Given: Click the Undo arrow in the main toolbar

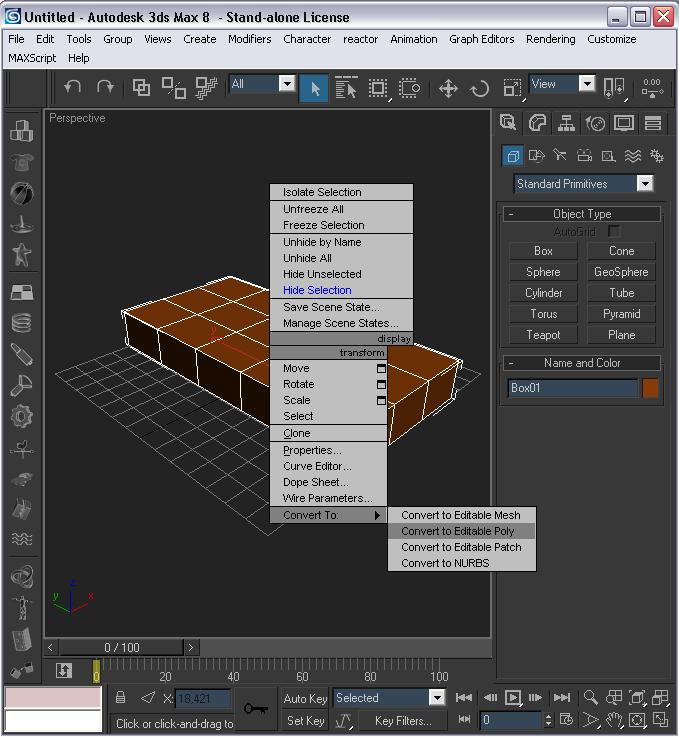Looking at the screenshot, I should [x=72, y=87].
